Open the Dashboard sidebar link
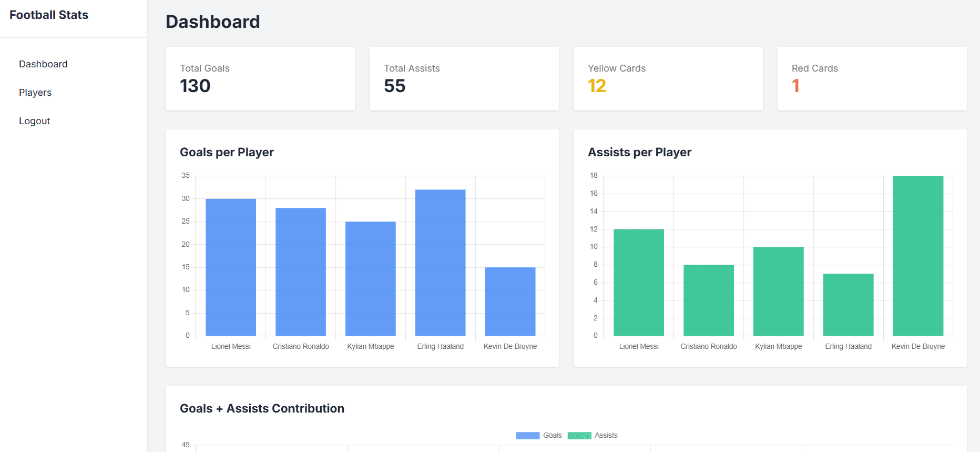980x452 pixels. pos(43,64)
